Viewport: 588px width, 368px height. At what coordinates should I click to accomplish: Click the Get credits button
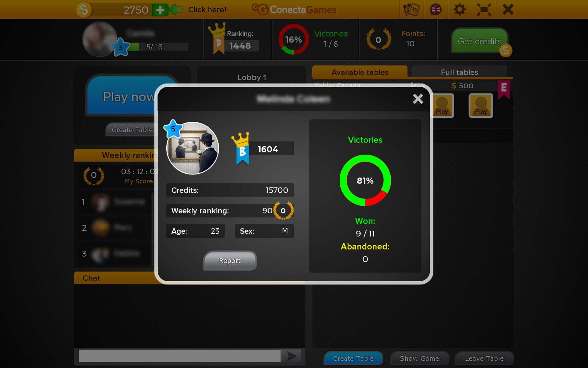click(x=479, y=41)
